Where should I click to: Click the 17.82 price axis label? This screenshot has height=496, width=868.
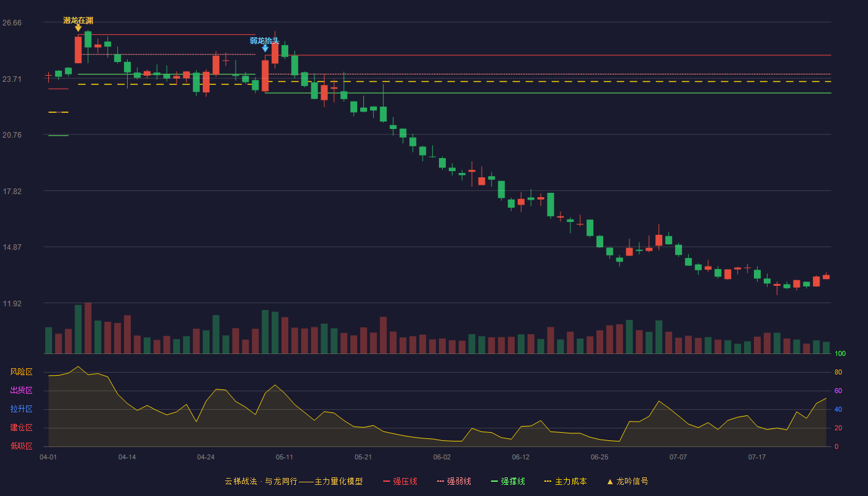pos(12,191)
